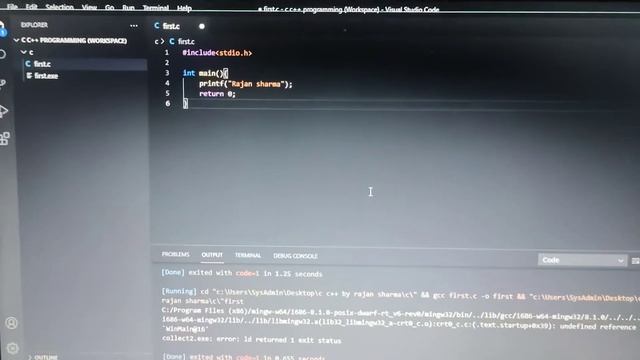Click the collect2.exe error output line

pos(251,340)
